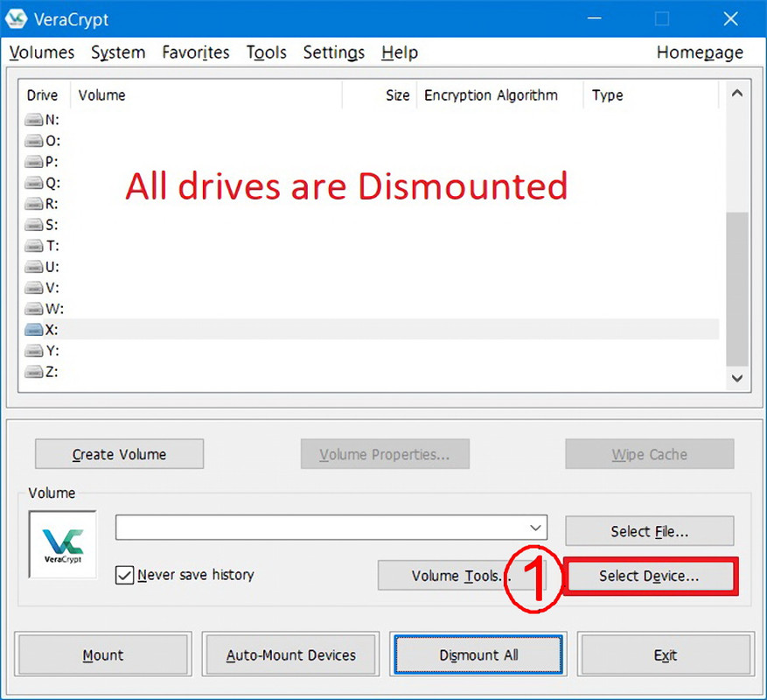
Task: Click the drive list scroll-up arrow
Action: [737, 93]
